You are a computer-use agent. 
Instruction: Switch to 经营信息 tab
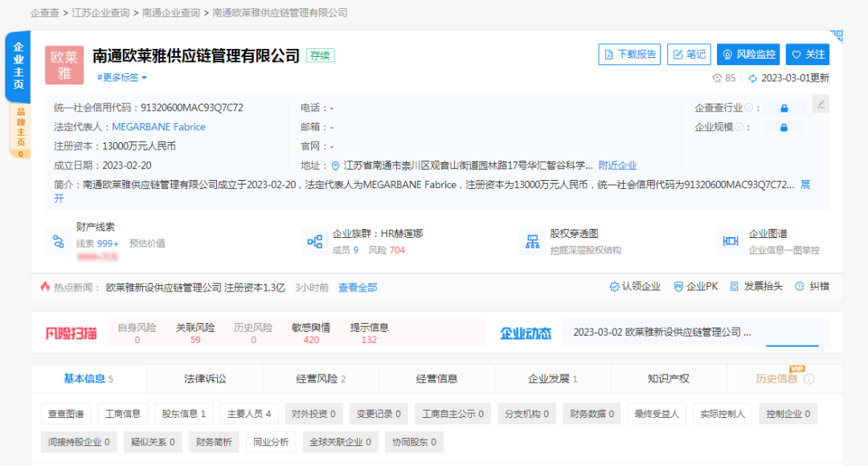(x=436, y=379)
